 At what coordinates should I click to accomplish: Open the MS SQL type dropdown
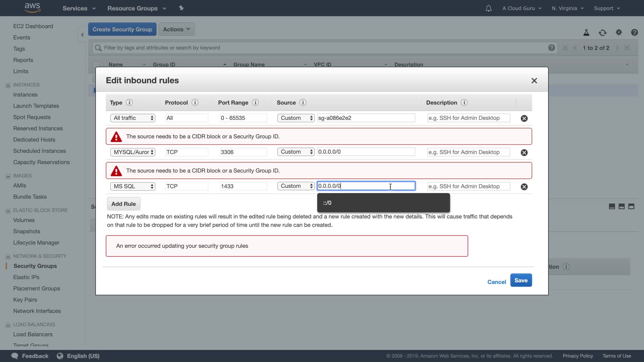[x=132, y=186]
